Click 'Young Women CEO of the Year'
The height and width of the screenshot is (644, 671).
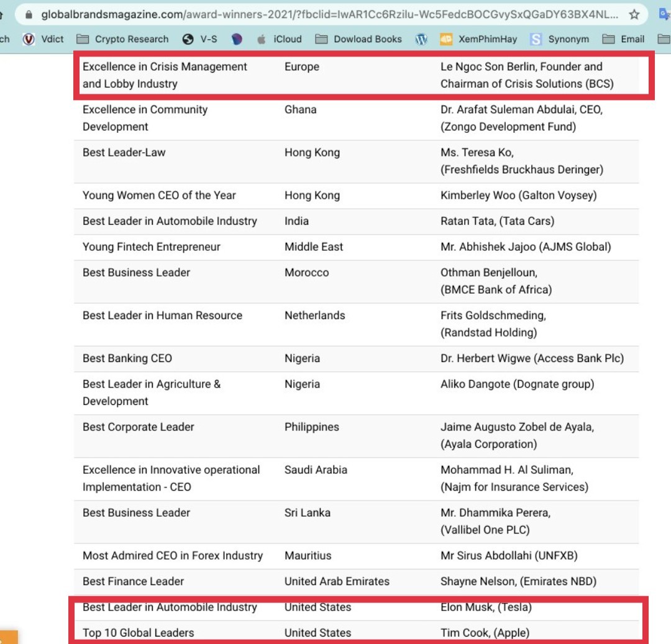pos(159,196)
